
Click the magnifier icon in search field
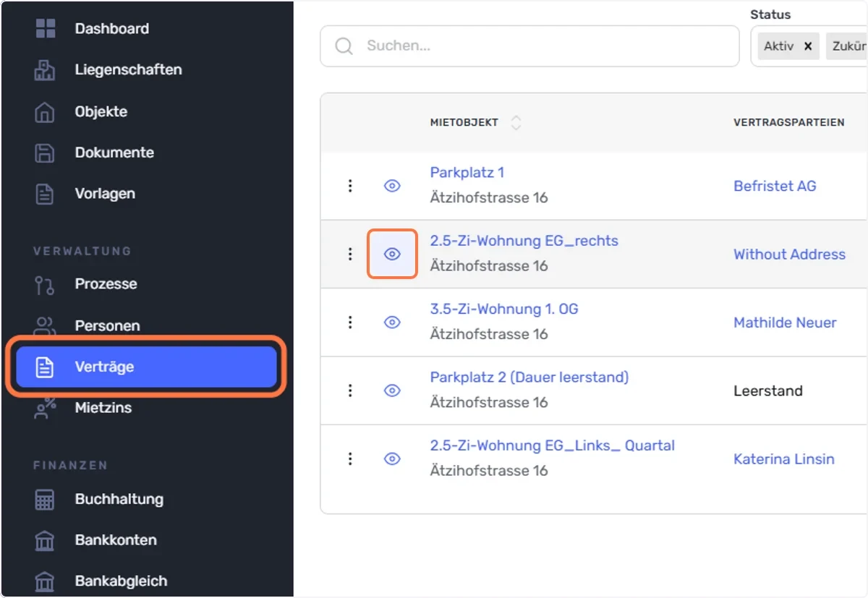point(344,46)
